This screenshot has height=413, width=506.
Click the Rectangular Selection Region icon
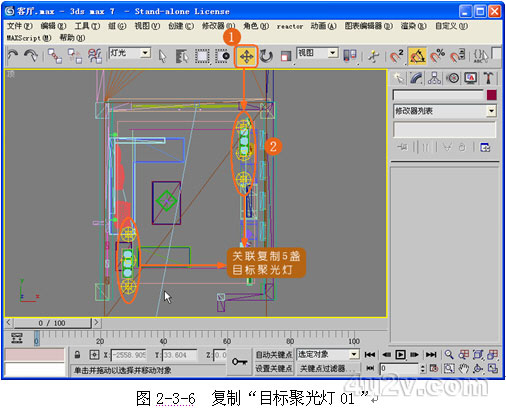pos(202,56)
